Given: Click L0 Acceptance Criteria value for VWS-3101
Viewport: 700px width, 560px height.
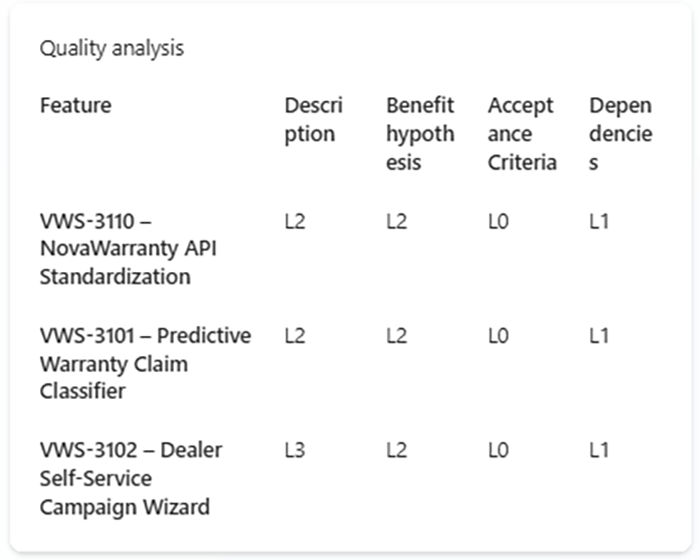Looking at the screenshot, I should point(498,336).
